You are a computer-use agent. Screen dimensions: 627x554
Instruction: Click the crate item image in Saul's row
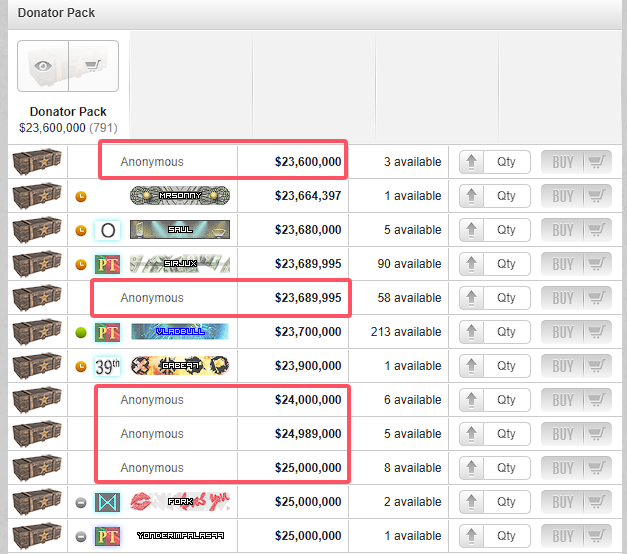(x=38, y=230)
